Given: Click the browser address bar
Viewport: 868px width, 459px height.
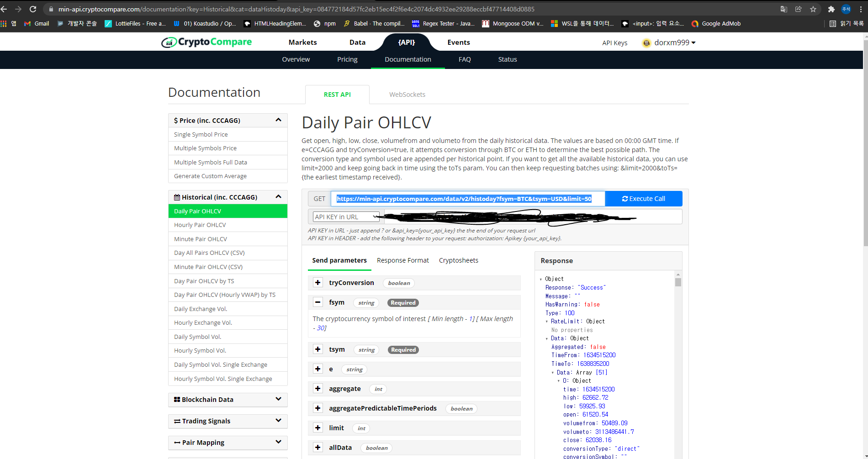Looking at the screenshot, I should point(411,9).
